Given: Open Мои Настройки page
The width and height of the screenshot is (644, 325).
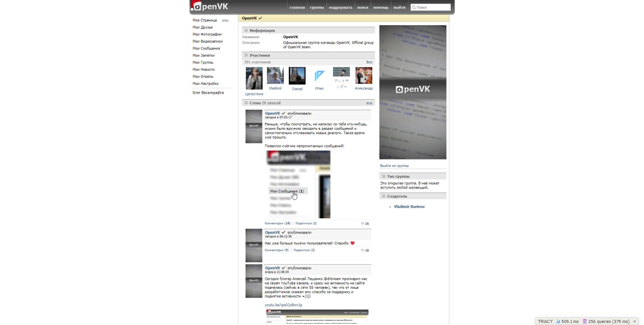Looking at the screenshot, I should point(206,84).
